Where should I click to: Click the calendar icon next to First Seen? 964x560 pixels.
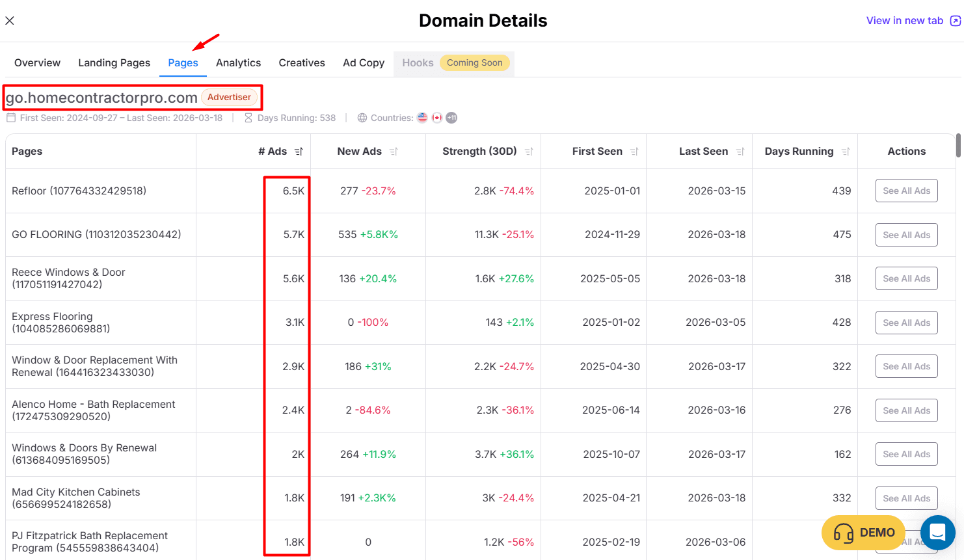[x=11, y=118]
